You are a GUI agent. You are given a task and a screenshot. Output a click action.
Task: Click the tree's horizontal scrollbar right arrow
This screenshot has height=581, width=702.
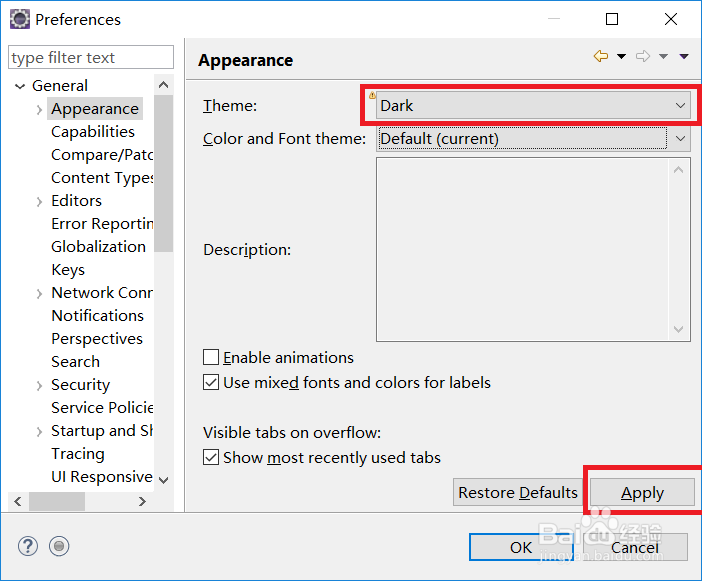(x=142, y=501)
